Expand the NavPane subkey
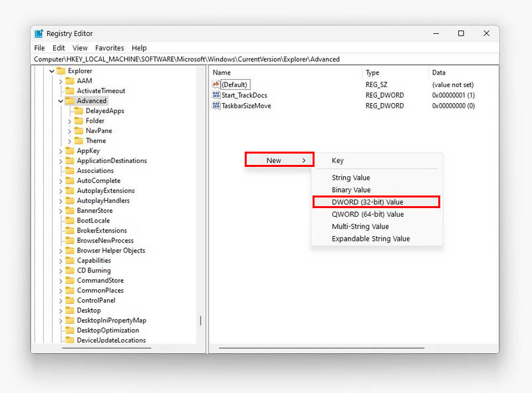The height and width of the screenshot is (393, 532). tap(70, 131)
